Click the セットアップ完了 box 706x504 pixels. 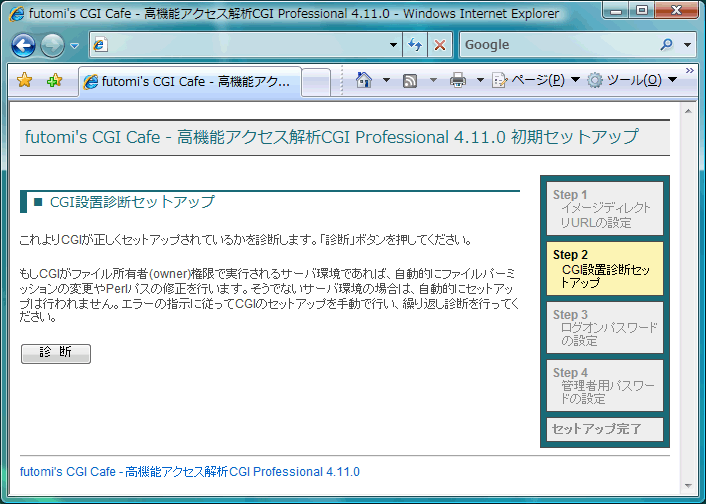[605, 429]
